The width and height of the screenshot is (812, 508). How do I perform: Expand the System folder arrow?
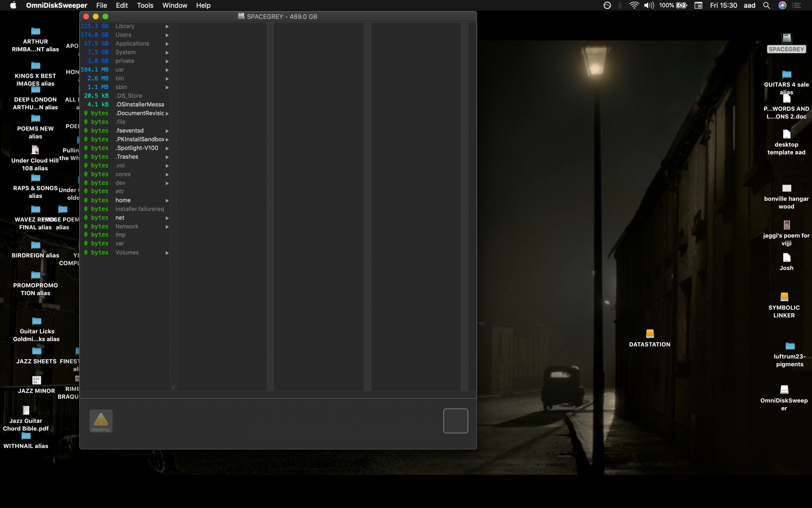(x=167, y=52)
